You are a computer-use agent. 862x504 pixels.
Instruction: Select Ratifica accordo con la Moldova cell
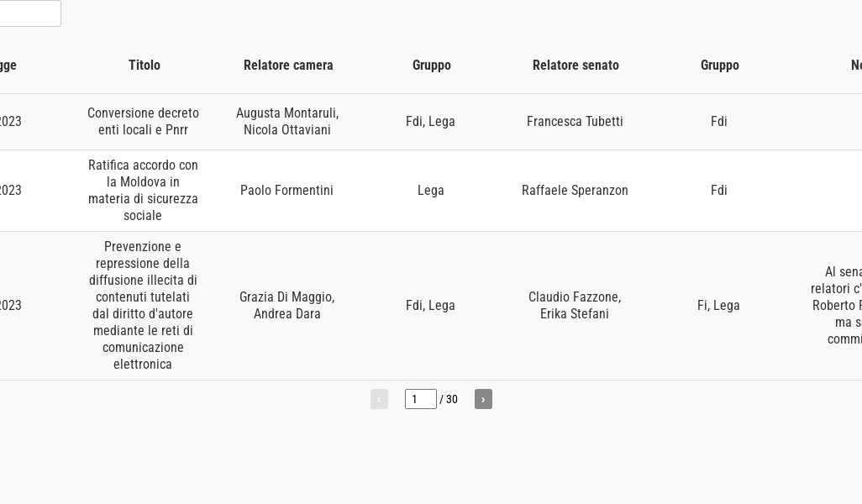point(143,191)
